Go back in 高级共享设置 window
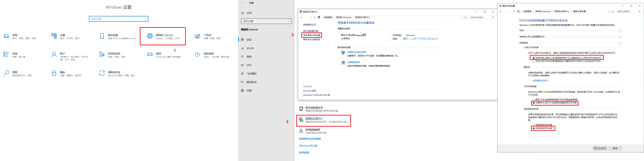644x161 pixels. [501, 11]
